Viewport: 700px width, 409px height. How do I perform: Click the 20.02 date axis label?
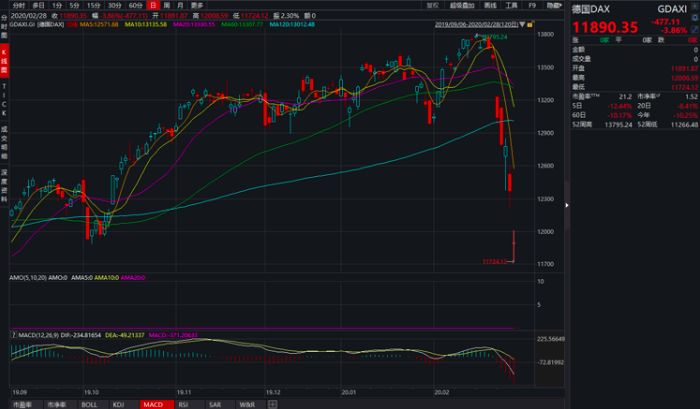tap(441, 392)
